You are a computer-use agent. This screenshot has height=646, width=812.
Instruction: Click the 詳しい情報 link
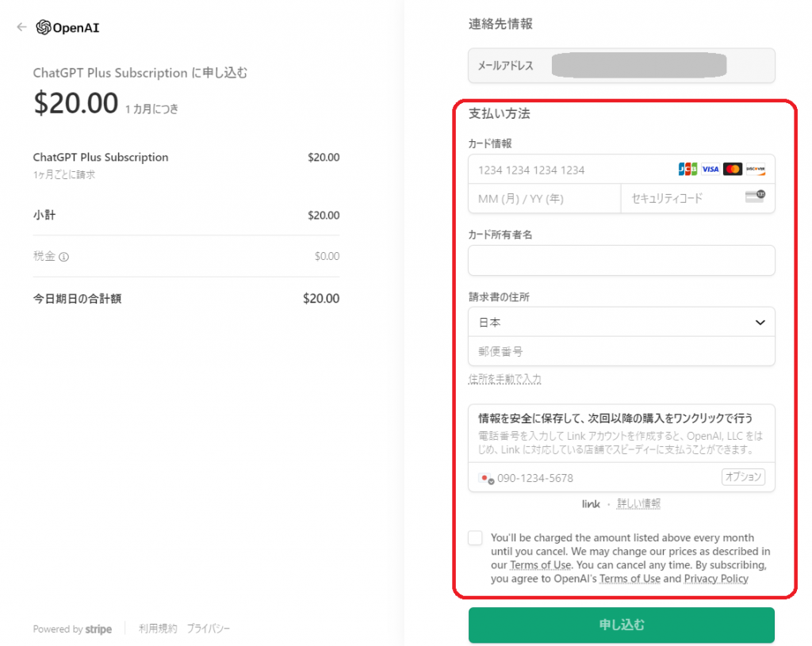(638, 503)
